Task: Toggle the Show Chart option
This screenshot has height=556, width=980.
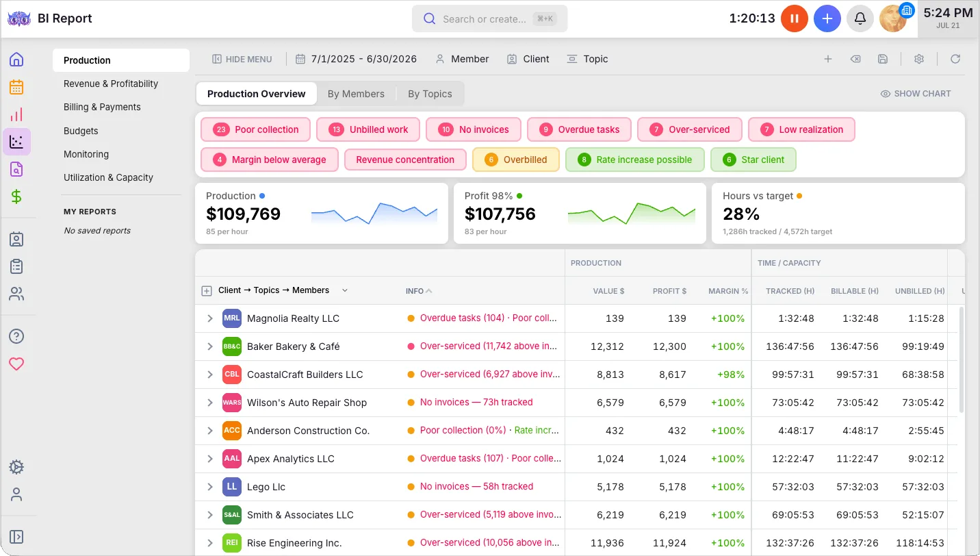Action: click(x=916, y=94)
